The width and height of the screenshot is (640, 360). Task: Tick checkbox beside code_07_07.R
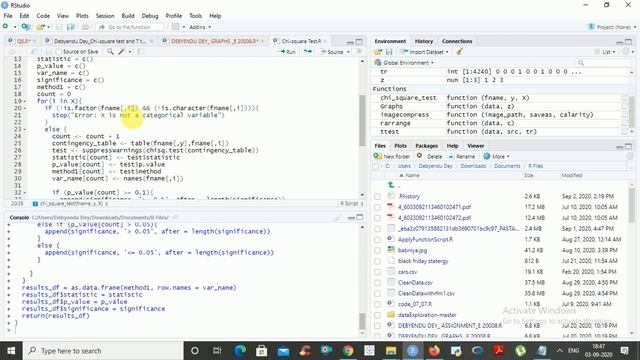point(377,304)
